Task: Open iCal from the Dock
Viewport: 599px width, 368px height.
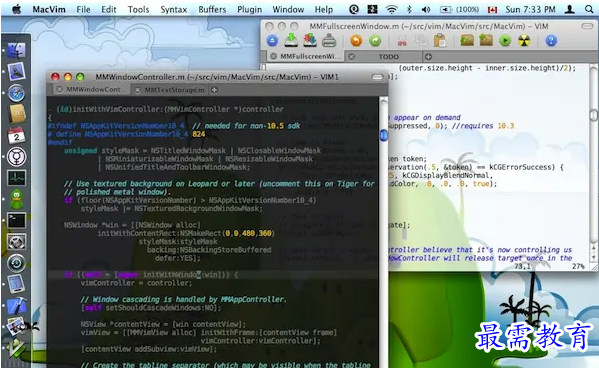Action: point(16,135)
